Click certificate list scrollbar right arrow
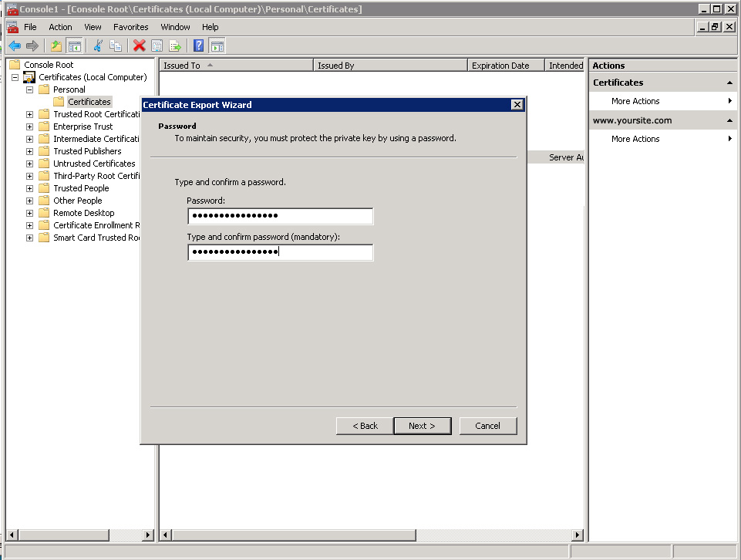741x560 pixels. point(577,535)
